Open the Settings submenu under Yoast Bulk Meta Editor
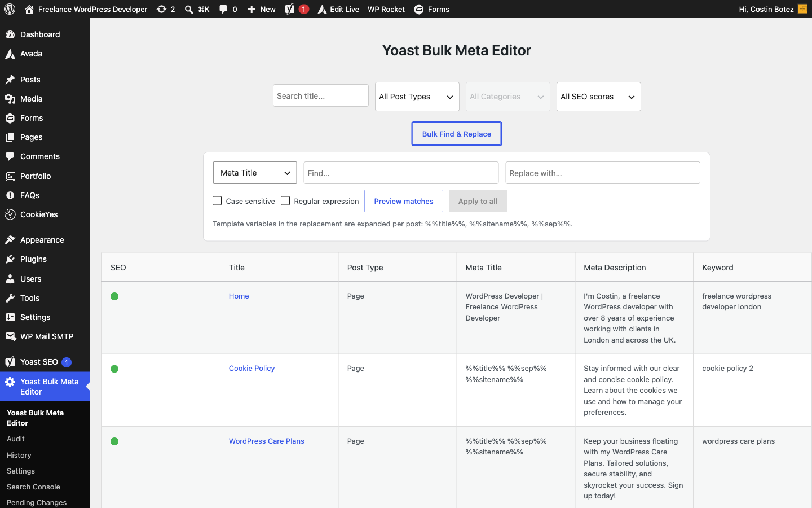Viewport: 812px width, 508px height. click(x=21, y=471)
